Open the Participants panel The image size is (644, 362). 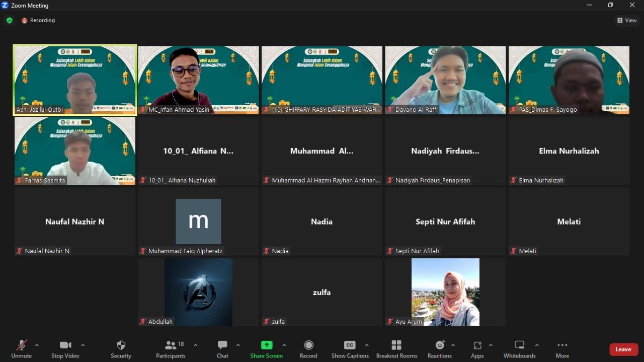pos(171,349)
